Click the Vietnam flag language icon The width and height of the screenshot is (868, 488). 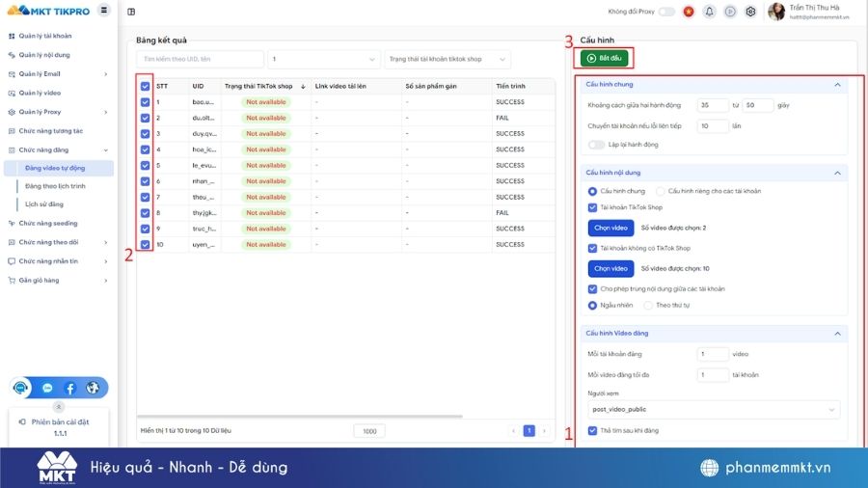(689, 12)
